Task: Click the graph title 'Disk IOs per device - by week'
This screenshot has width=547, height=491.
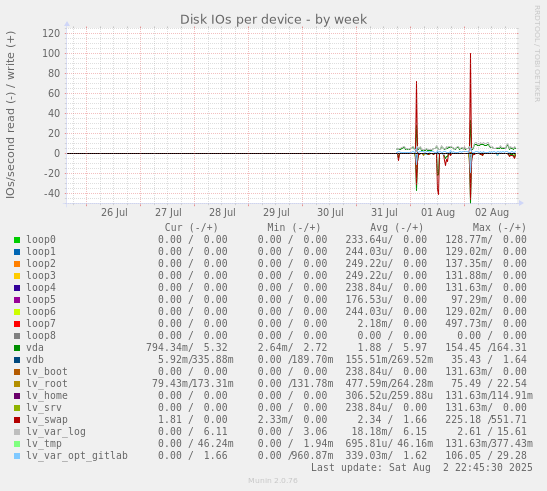Action: coord(273,20)
